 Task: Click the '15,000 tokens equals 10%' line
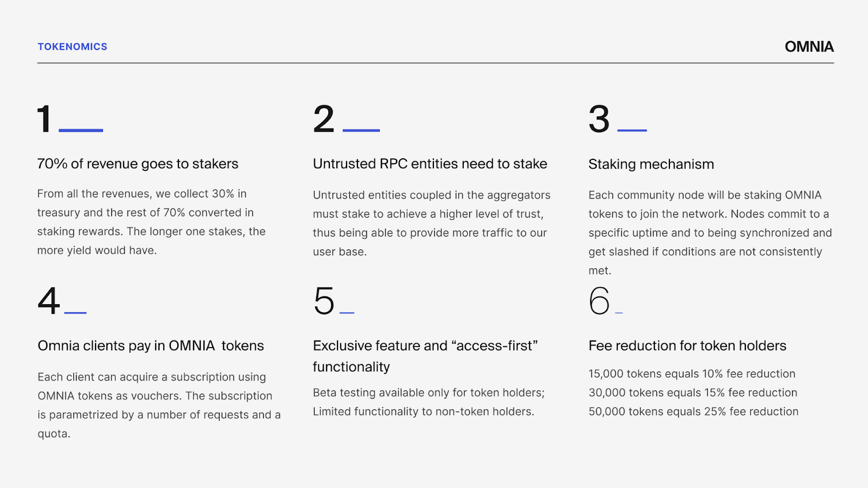coord(692,374)
